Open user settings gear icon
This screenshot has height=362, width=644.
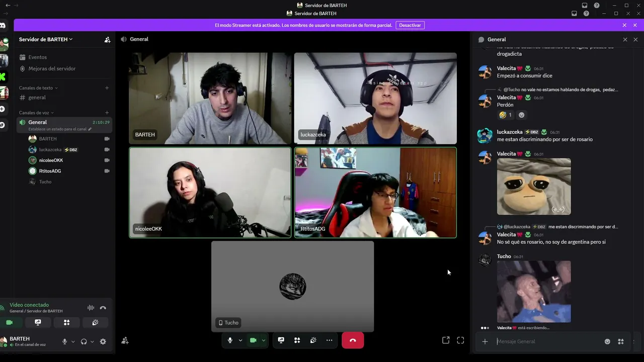coord(103,341)
